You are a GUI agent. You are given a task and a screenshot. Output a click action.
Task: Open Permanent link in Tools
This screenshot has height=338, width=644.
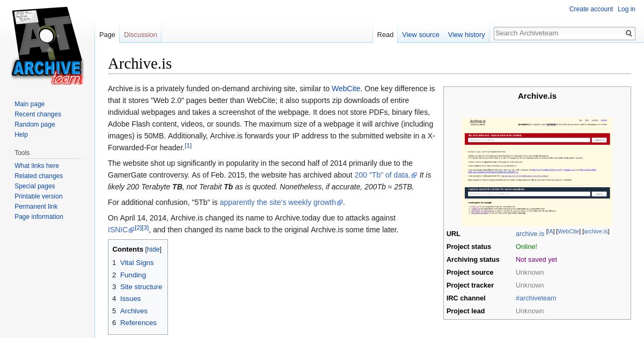pos(36,207)
